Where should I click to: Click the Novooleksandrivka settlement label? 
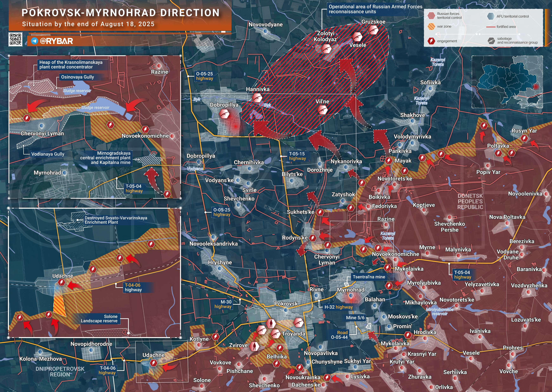[213, 244]
